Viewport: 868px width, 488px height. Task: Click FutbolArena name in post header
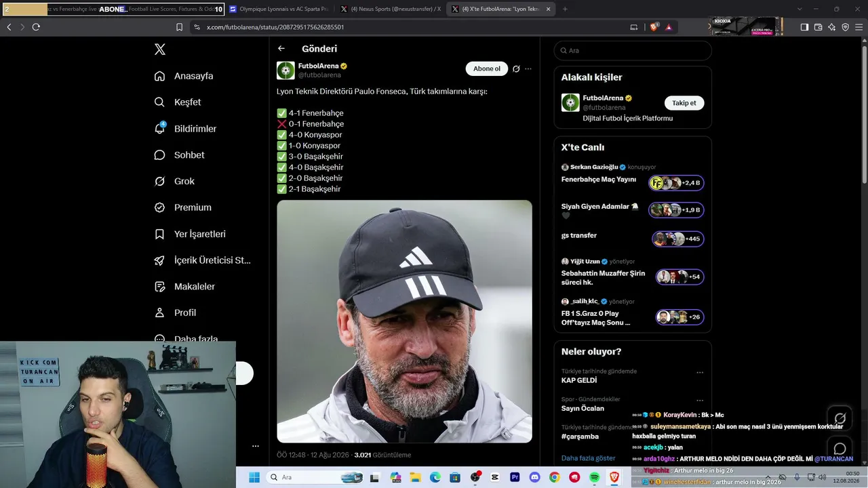click(318, 66)
